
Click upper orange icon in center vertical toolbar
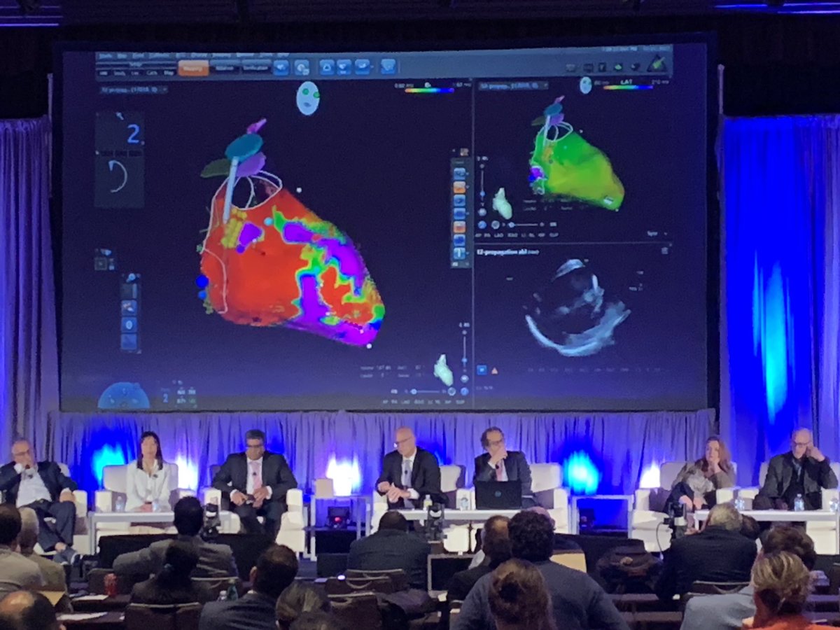click(460, 187)
